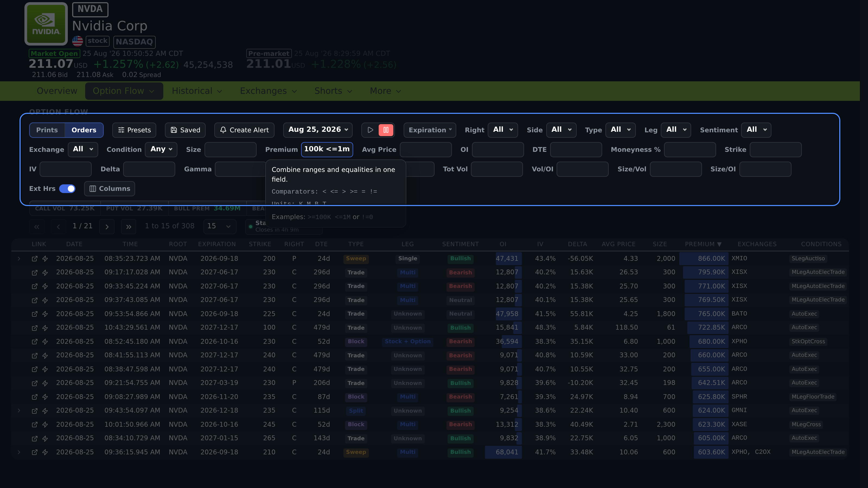Open external link for 10:43:29.561 AM row
This screenshot has width=868, height=488.
point(34,328)
